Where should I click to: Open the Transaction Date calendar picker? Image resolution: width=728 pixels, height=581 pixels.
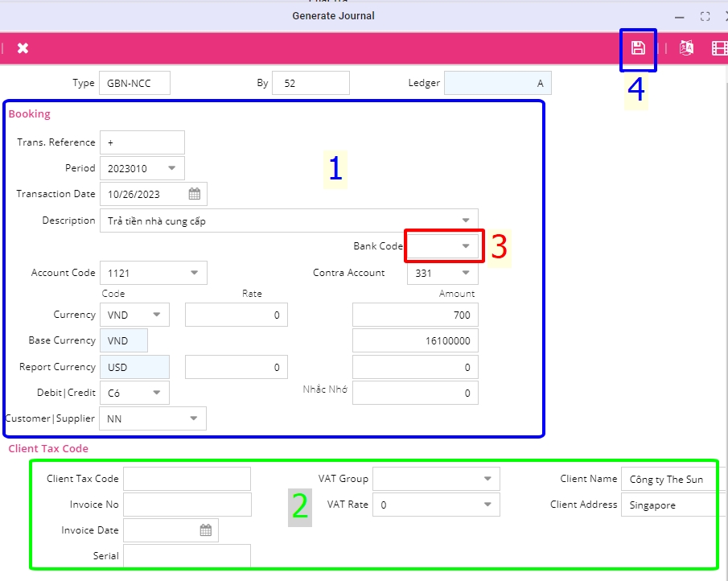pyautogui.click(x=195, y=194)
